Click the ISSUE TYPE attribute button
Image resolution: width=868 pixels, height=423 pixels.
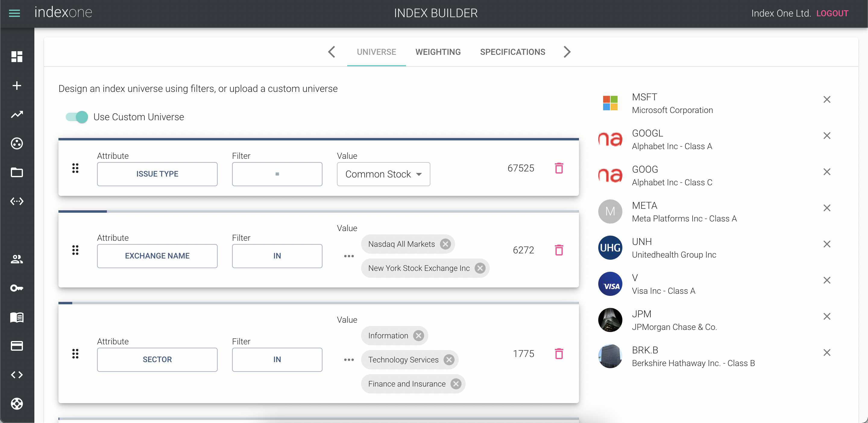[x=157, y=174]
